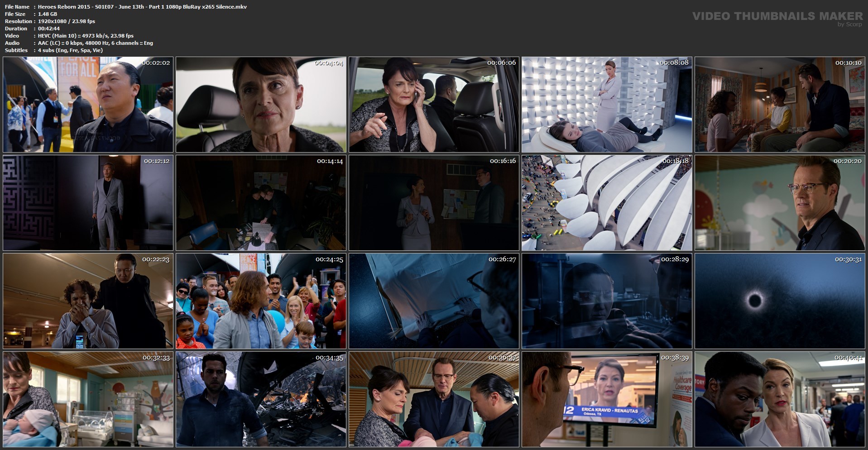
Task: Click the news broadcast frame at 00:38:39
Action: [x=607, y=399]
